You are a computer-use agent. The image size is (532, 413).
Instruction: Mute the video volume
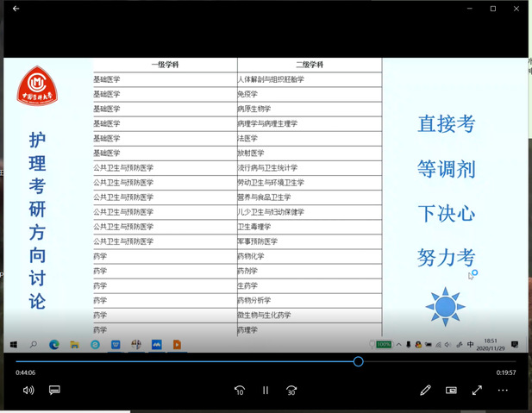point(28,390)
